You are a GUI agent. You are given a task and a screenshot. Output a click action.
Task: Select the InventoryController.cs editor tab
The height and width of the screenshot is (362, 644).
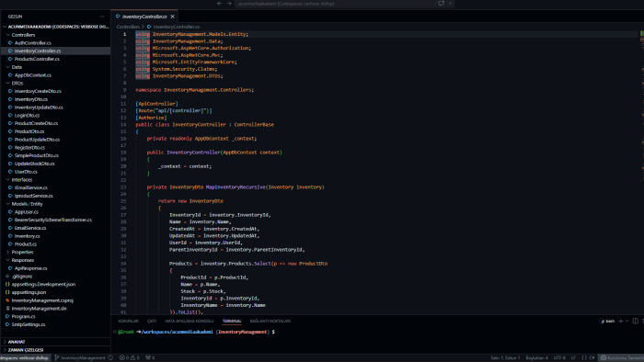point(144,17)
